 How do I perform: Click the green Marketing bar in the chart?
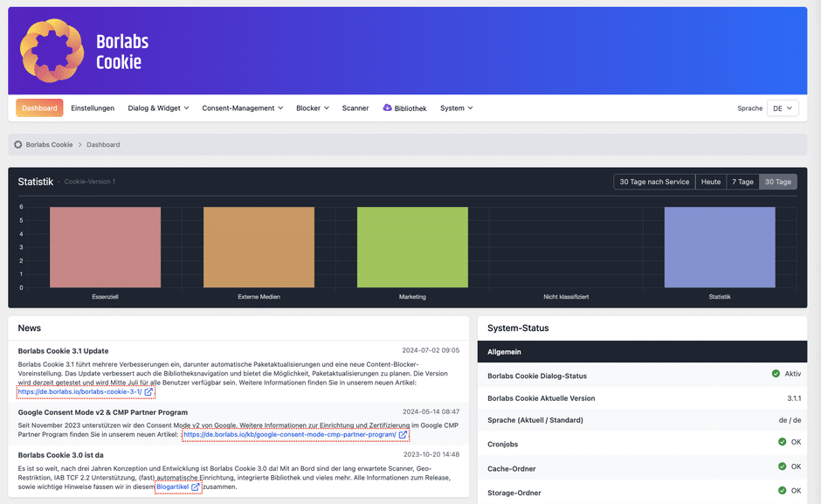(x=412, y=248)
